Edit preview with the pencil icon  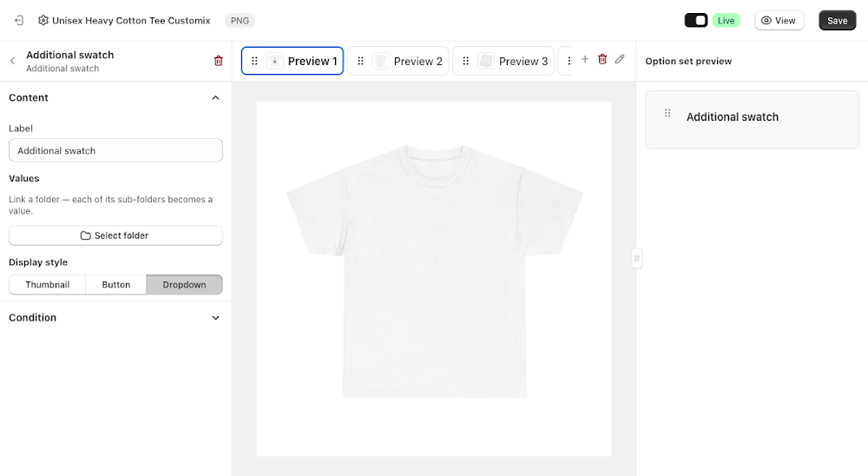click(x=620, y=59)
